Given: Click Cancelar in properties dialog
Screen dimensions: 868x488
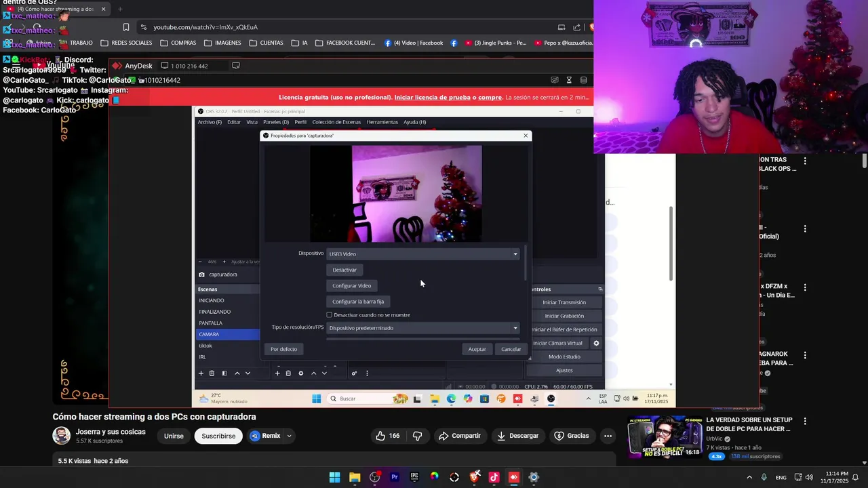Looking at the screenshot, I should pos(511,349).
